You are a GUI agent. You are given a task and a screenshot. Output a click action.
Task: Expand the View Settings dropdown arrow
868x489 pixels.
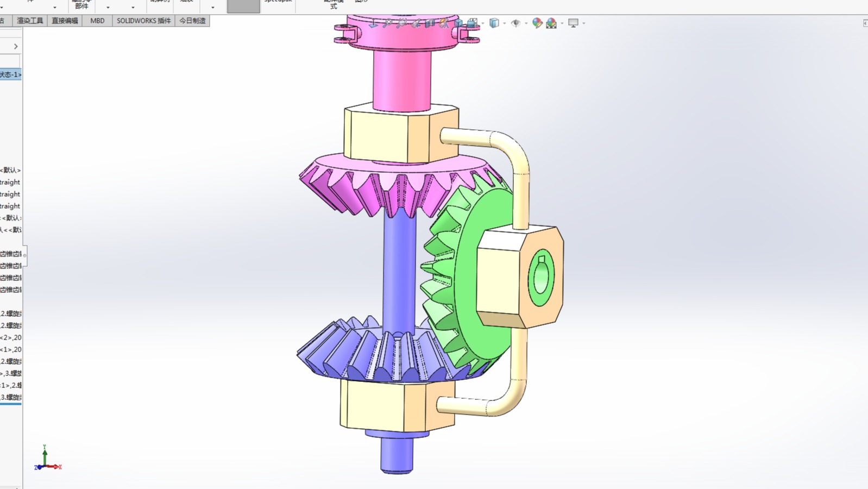click(584, 23)
